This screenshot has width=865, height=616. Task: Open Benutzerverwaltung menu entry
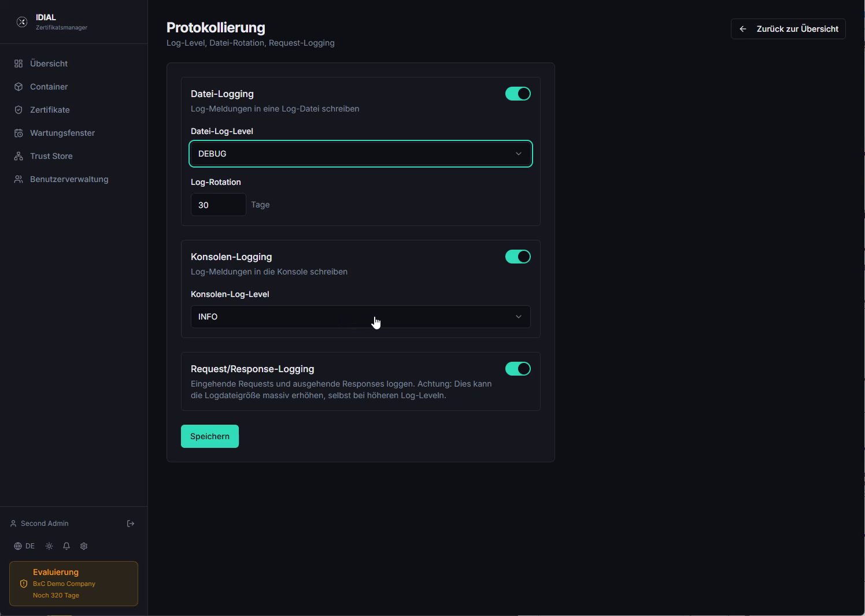pyautogui.click(x=73, y=179)
